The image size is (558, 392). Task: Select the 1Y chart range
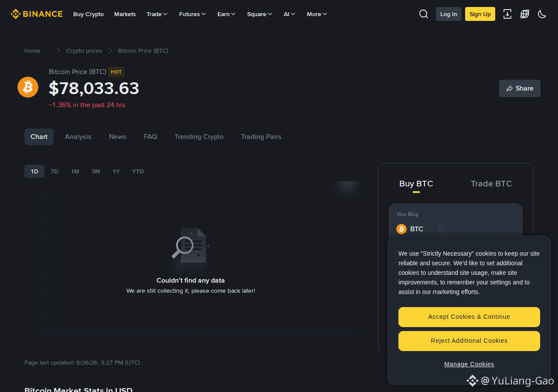[116, 171]
